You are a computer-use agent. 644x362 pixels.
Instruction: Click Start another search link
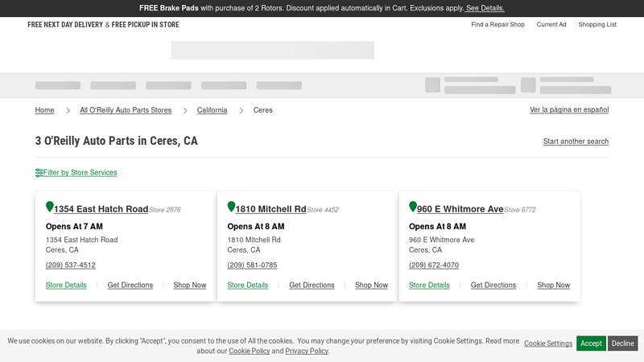coord(576,142)
